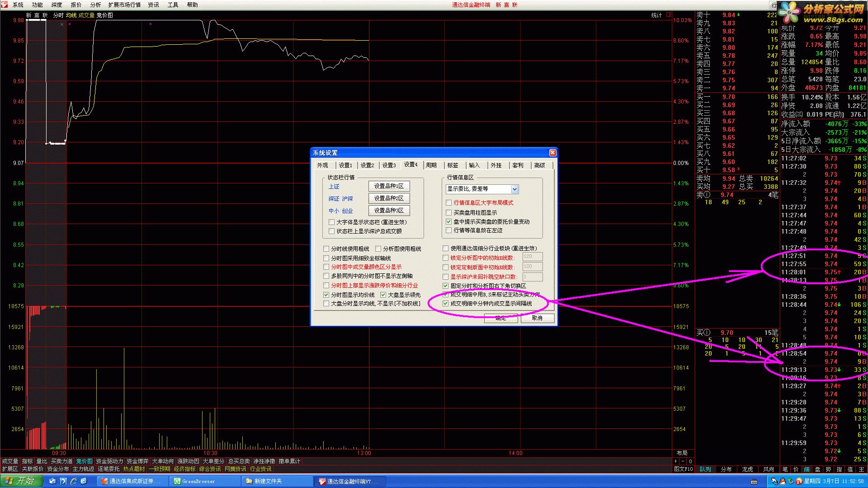Screen dimensions: 868x488
Task: Toggle 大盘显示领先 checkbox
Action: (383, 295)
